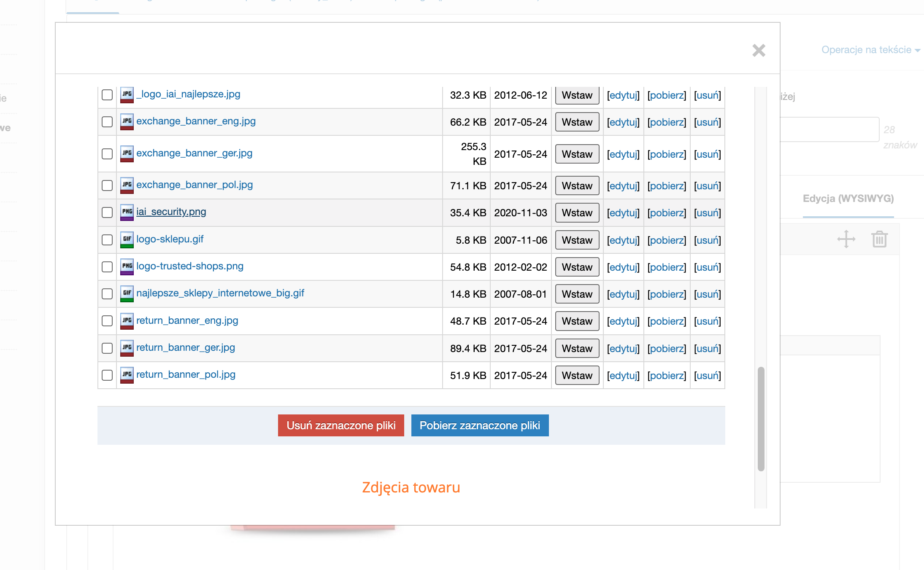Viewport: 924px width, 570px height.
Task: Click Wstaw for logo-trusted-shops.png
Action: [x=577, y=267]
